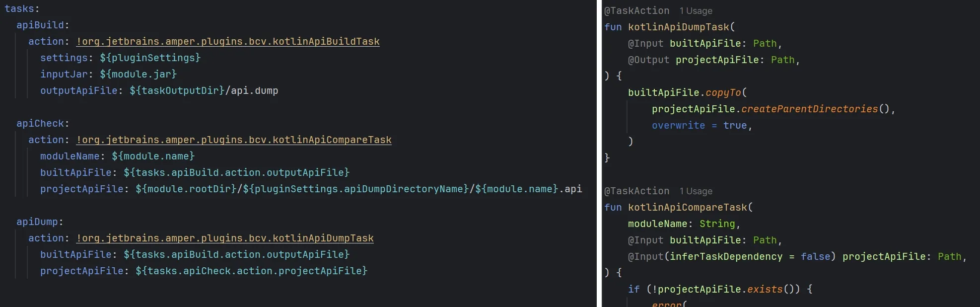Click the exists() call in the if statement

pos(765,290)
